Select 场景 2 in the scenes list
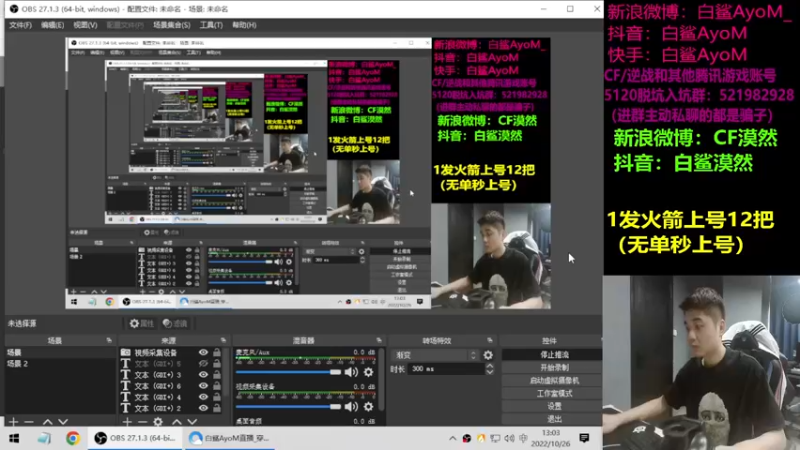The height and width of the screenshot is (450, 800). coord(60,364)
